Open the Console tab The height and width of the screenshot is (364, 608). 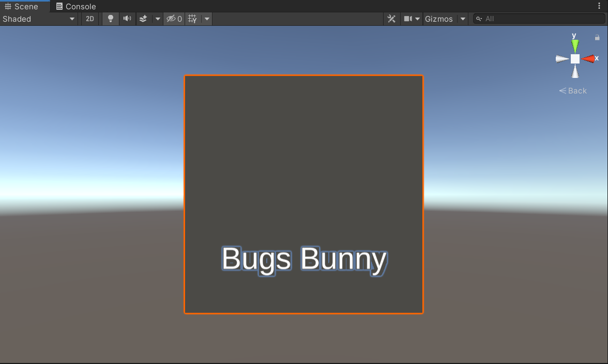click(x=76, y=6)
